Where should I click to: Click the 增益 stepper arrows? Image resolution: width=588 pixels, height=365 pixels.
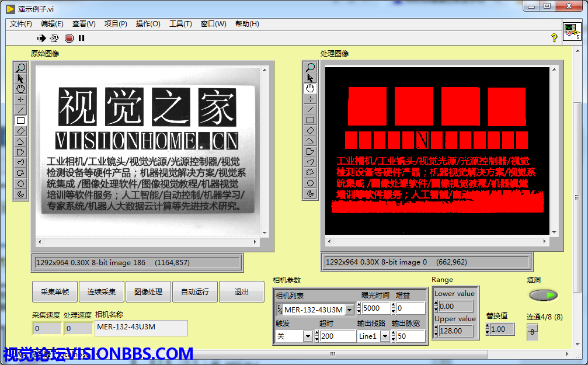[x=394, y=308]
